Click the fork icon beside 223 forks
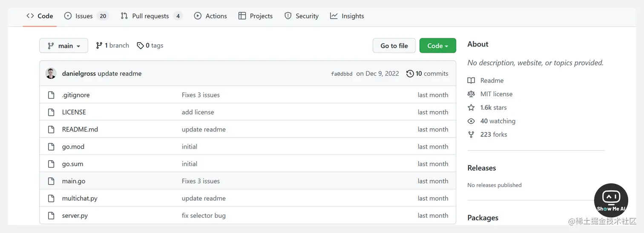644x233 pixels. pos(471,135)
